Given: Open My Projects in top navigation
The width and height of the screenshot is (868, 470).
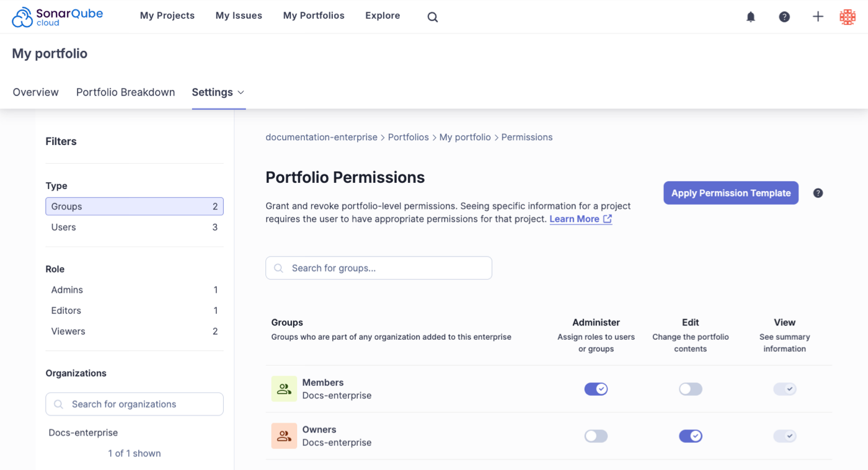Looking at the screenshot, I should pyautogui.click(x=167, y=16).
